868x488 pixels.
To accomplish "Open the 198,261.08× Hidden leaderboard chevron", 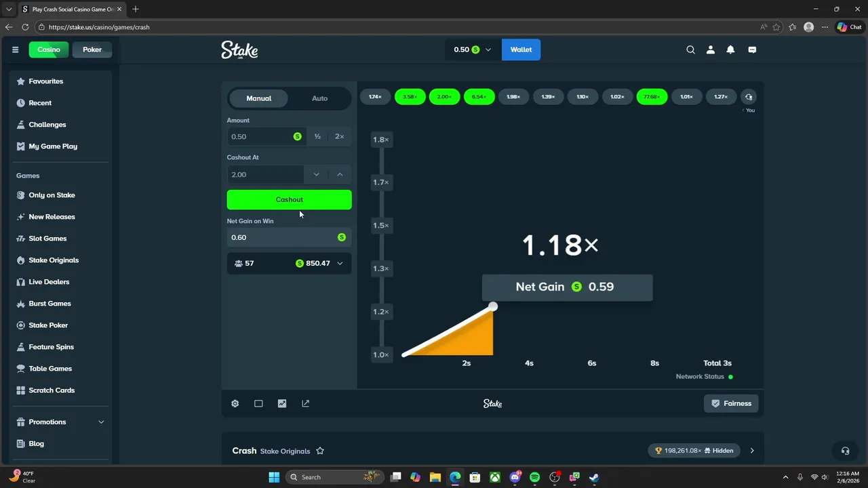I will (752, 451).
